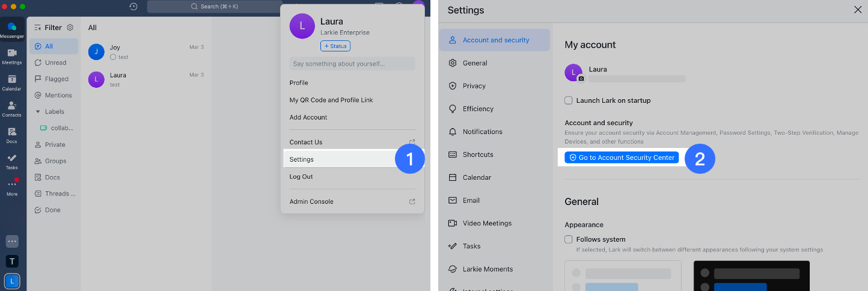
Task: Click the history clock icon in title bar
Action: tap(133, 7)
